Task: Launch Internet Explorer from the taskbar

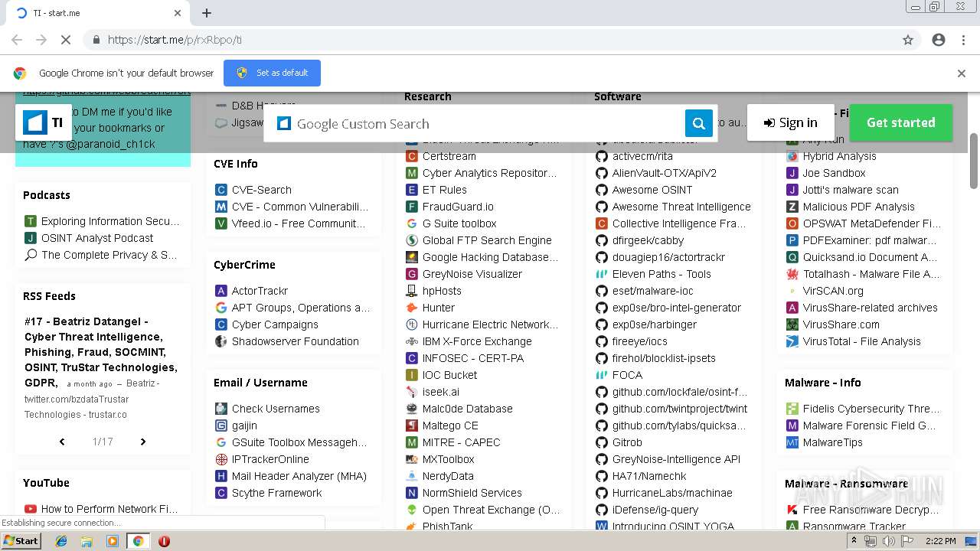Action: click(x=61, y=540)
